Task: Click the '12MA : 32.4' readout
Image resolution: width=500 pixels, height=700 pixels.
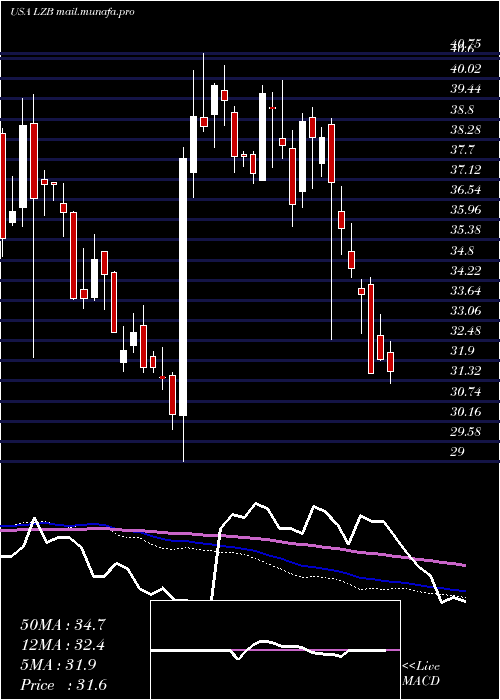Action: 63,645
